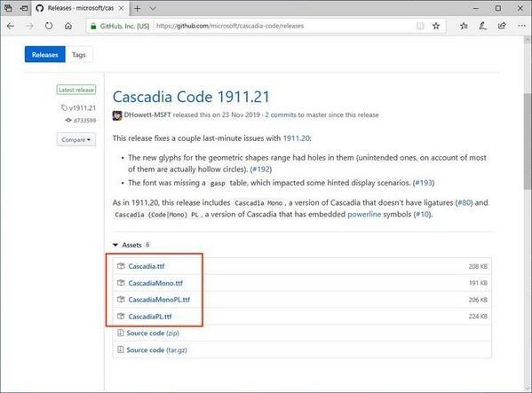This screenshot has width=532, height=393.
Task: Open the Cascadia Code 1911.21 title link
Action: click(x=191, y=97)
